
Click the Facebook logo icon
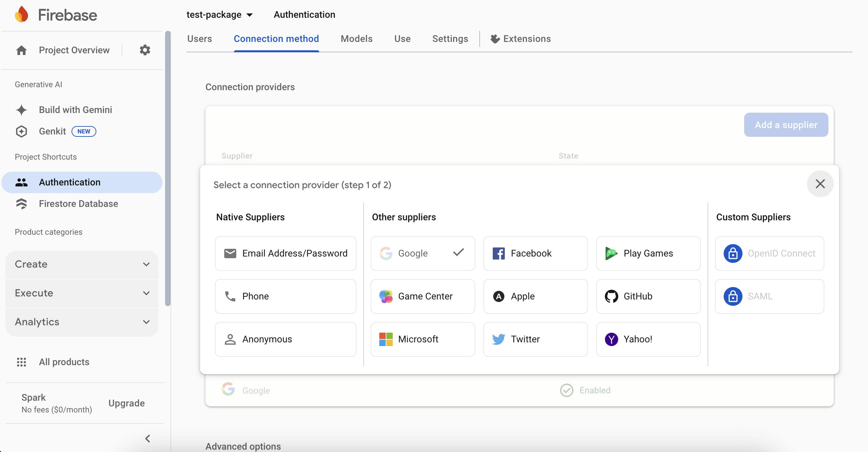pyautogui.click(x=499, y=253)
